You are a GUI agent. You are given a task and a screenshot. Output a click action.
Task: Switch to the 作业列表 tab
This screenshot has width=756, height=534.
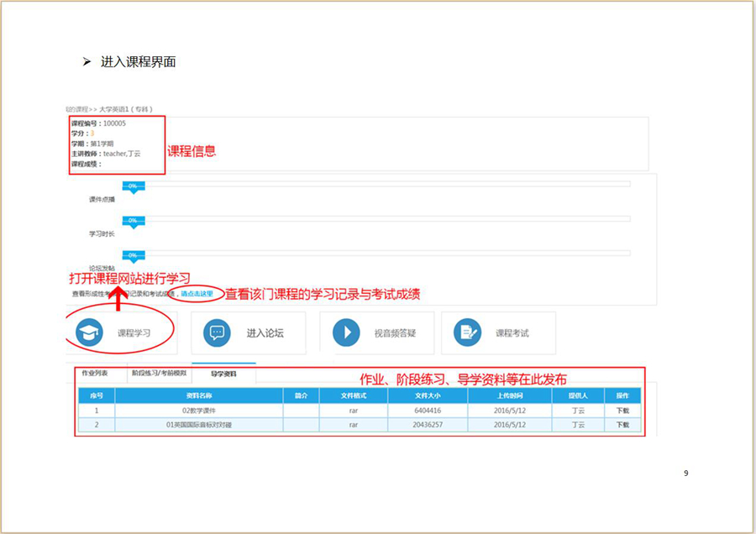coord(94,373)
